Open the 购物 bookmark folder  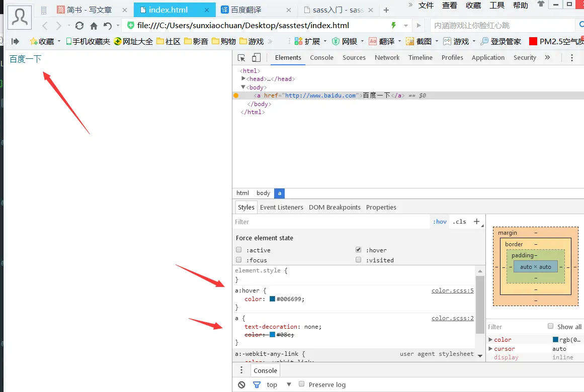coord(223,41)
